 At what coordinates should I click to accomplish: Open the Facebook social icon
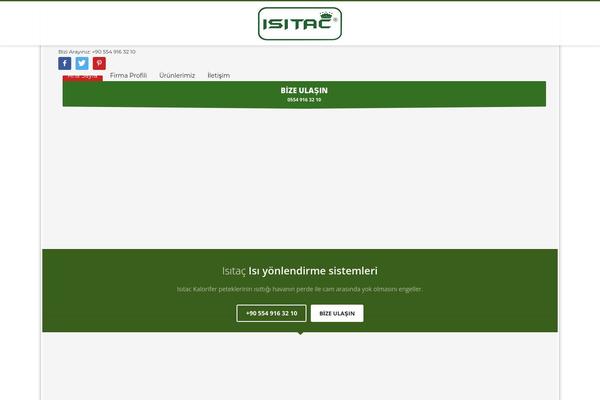[x=65, y=63]
